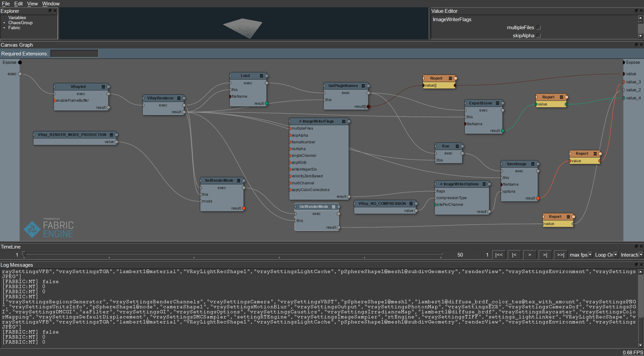Open the Window menu
The width and height of the screenshot is (644, 356).
51,4
